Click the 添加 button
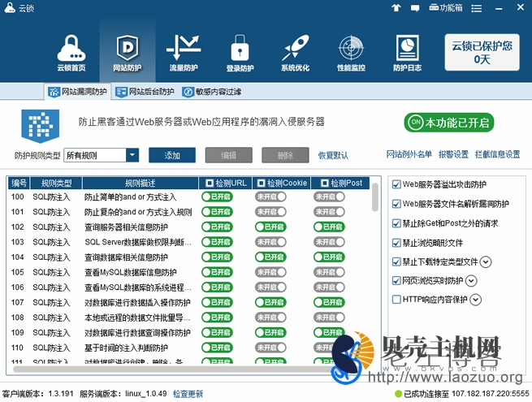 click(x=172, y=155)
